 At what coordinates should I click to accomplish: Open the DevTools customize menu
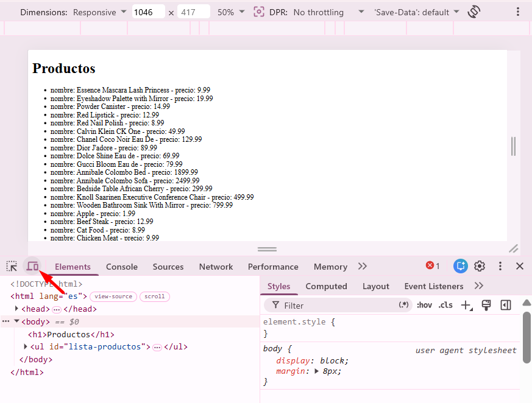(500, 266)
